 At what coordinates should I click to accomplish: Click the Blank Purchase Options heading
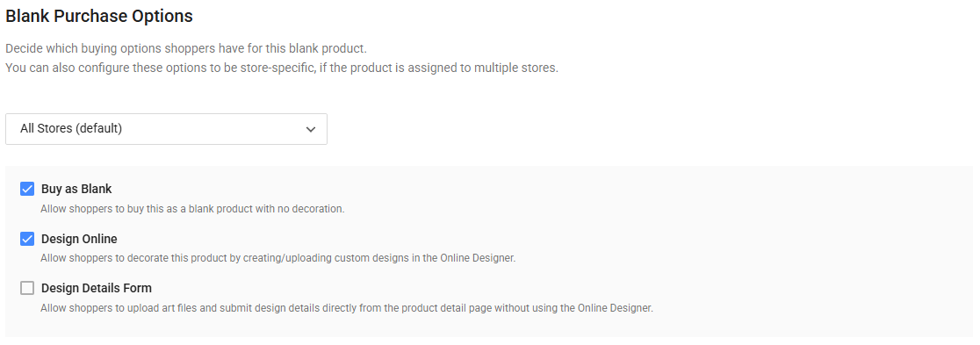tap(99, 17)
